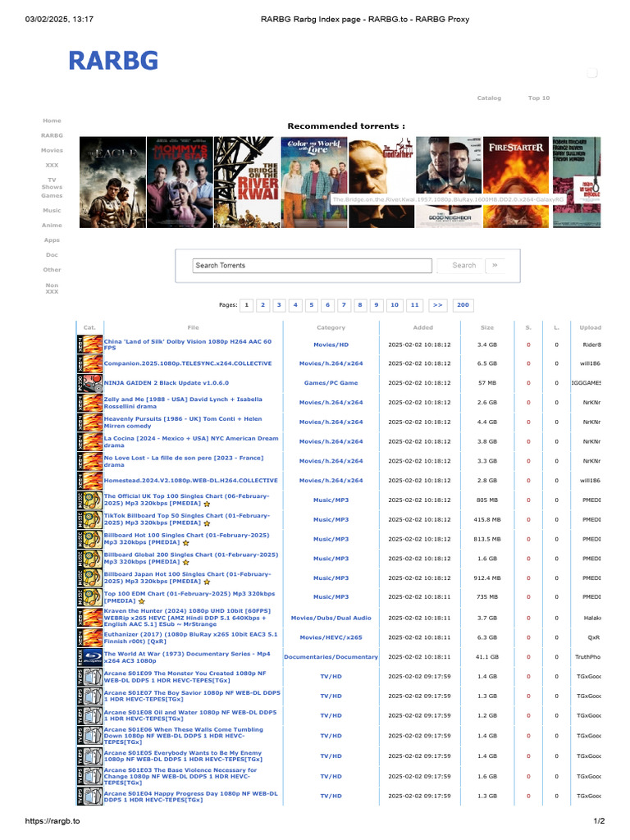
Task: Open Good Neighbor recommended poster
Action: tap(449, 182)
